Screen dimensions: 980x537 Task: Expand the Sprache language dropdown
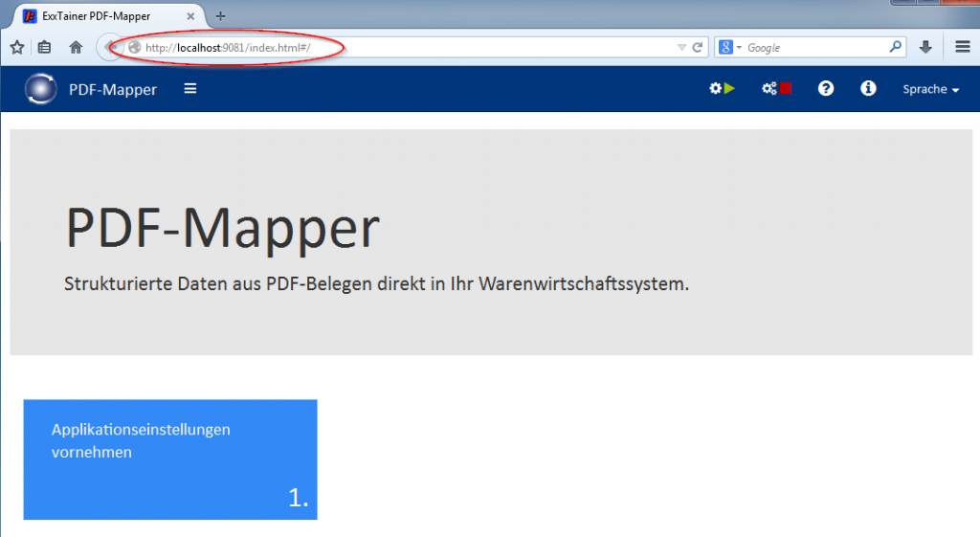tap(930, 89)
